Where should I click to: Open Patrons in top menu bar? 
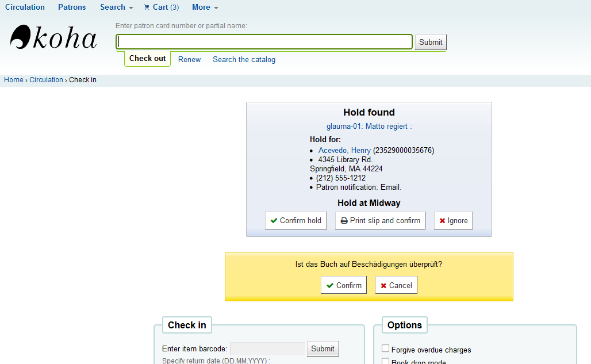pyautogui.click(x=72, y=7)
